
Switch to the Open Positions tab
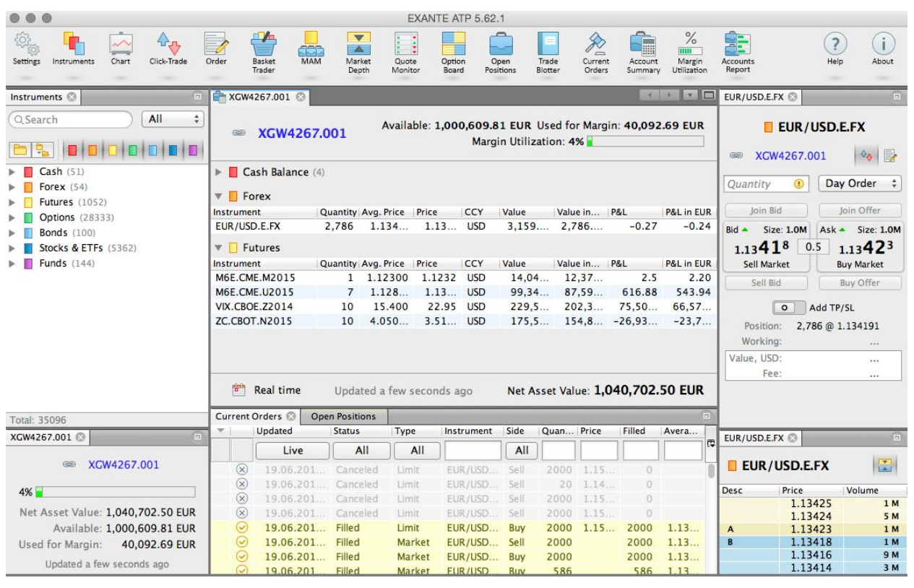(x=343, y=416)
